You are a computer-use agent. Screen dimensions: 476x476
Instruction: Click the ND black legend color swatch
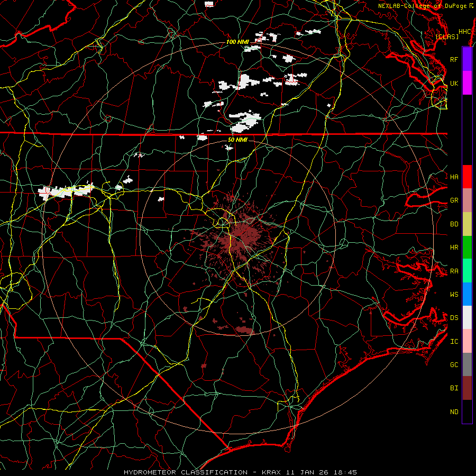coord(467,411)
